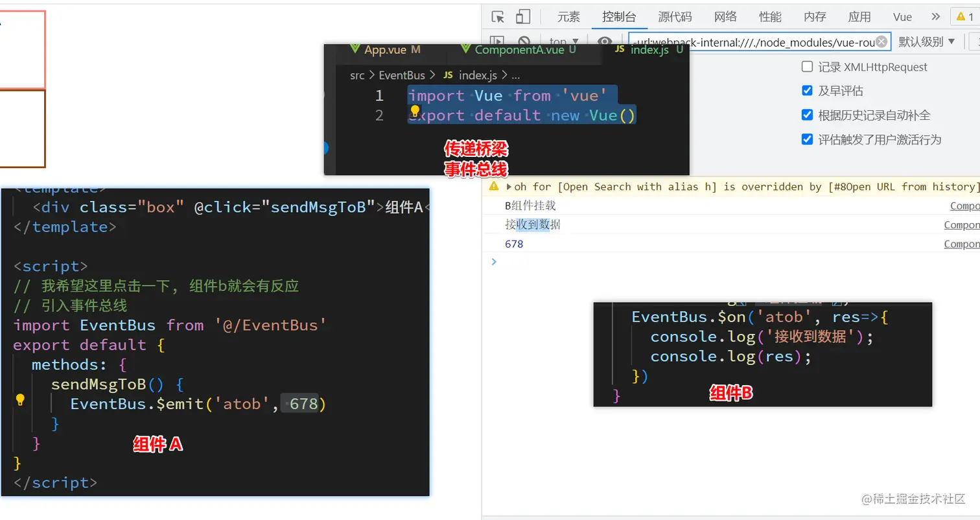Select the 控制台 tab
This screenshot has height=520, width=980.
point(619,17)
